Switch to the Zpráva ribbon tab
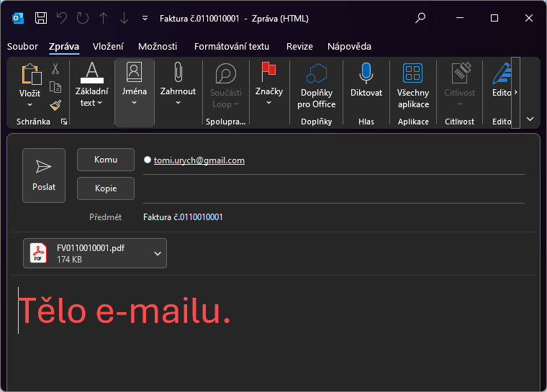 tap(64, 46)
